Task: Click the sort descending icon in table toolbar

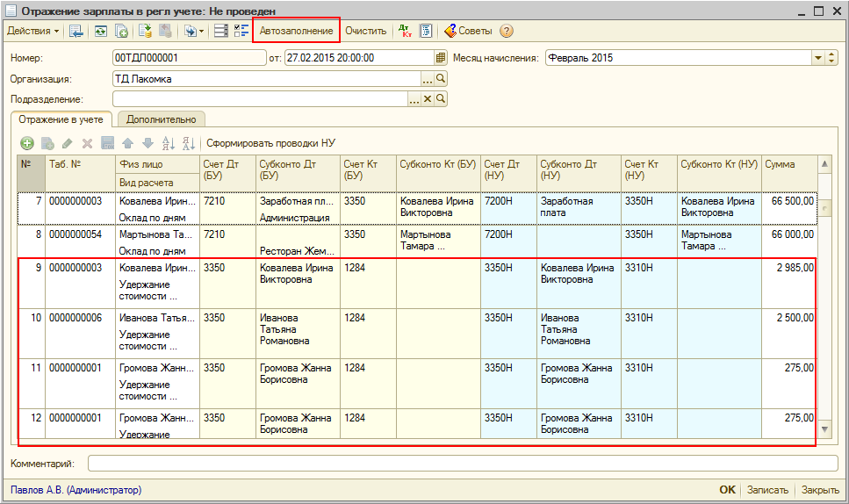Action: point(188,143)
